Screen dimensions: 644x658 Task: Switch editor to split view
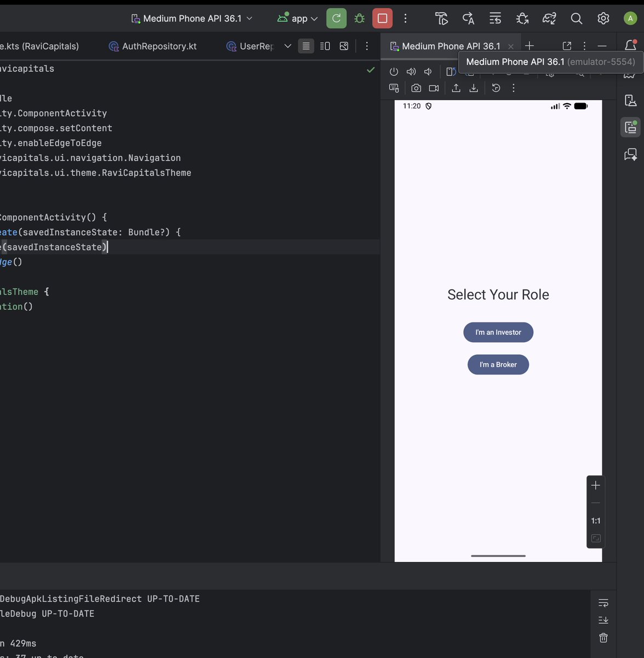(325, 46)
